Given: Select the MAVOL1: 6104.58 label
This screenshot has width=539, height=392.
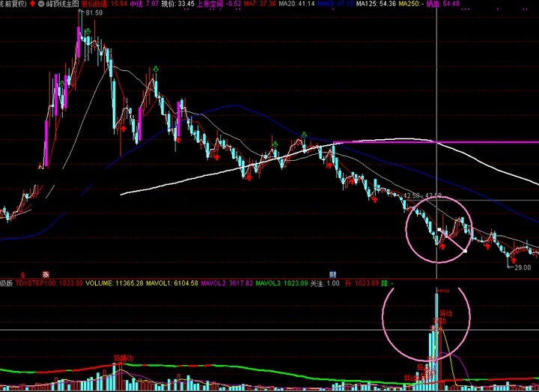Looking at the screenshot, I should click(172, 284).
